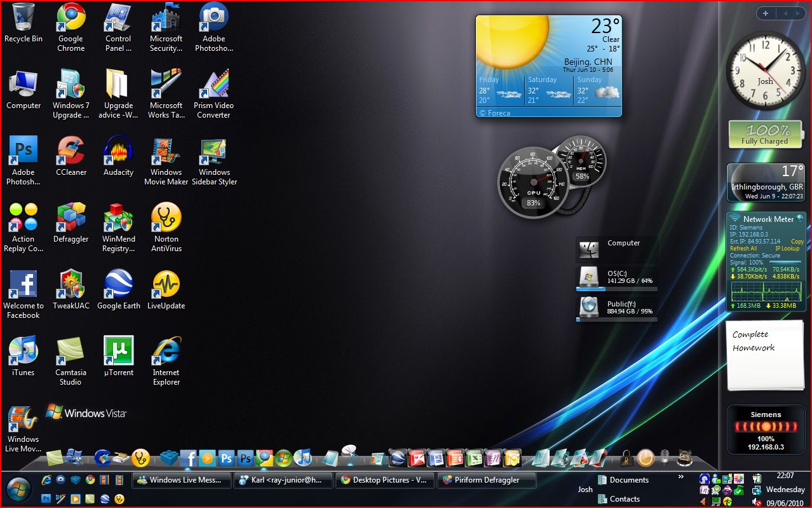Image resolution: width=812 pixels, height=508 pixels.
Task: Open the Prism Video Converter shortcut
Action: click(x=214, y=94)
